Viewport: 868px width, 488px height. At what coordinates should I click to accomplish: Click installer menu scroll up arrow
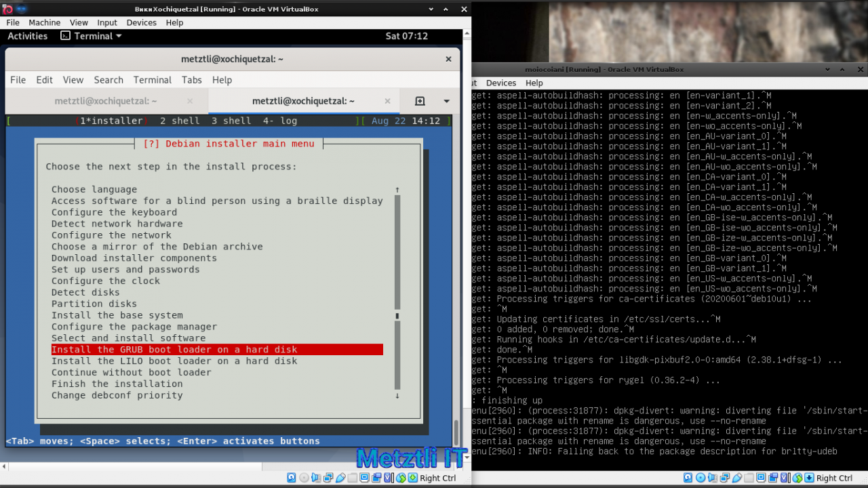pyautogui.click(x=397, y=190)
